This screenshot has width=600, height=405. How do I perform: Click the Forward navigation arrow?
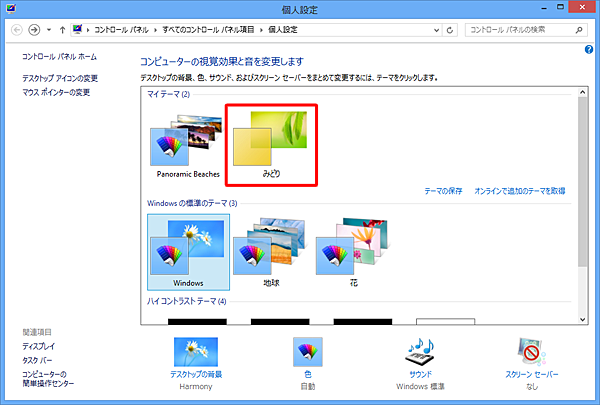(34, 30)
